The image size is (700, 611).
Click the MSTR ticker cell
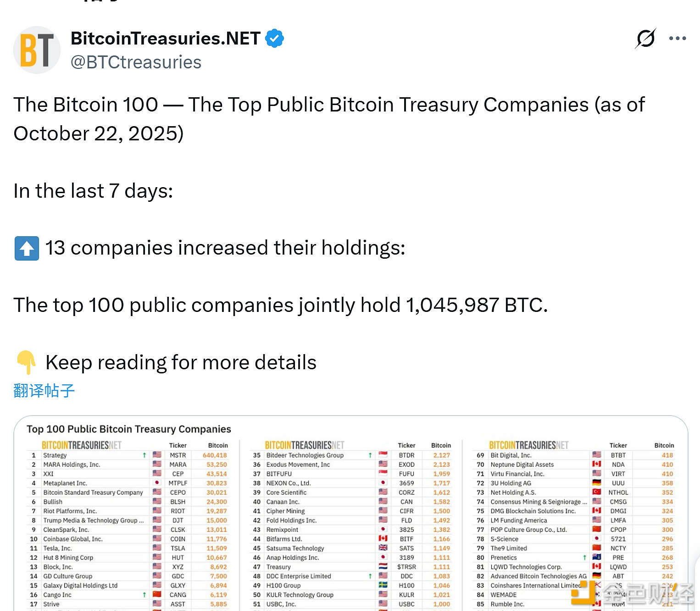(178, 455)
